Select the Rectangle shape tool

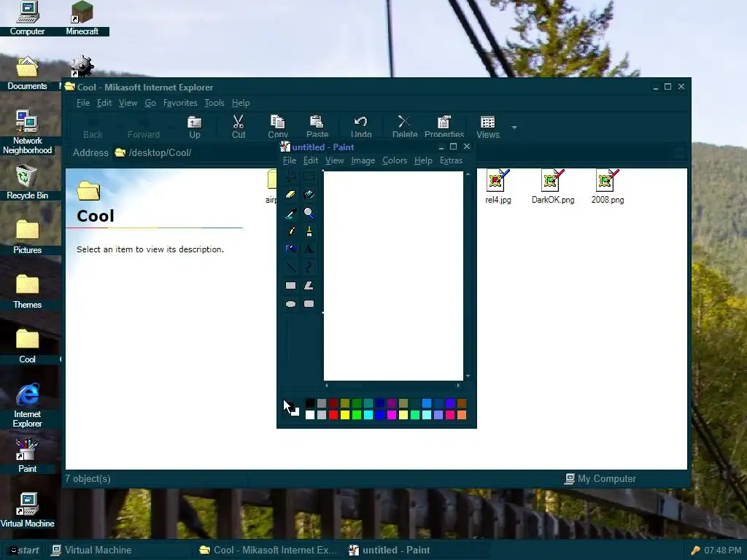point(290,286)
